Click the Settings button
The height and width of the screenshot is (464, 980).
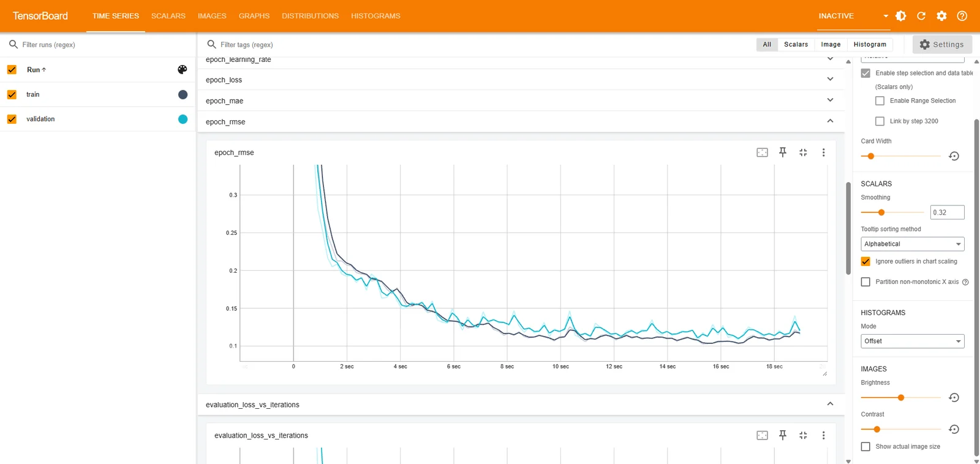click(x=942, y=45)
